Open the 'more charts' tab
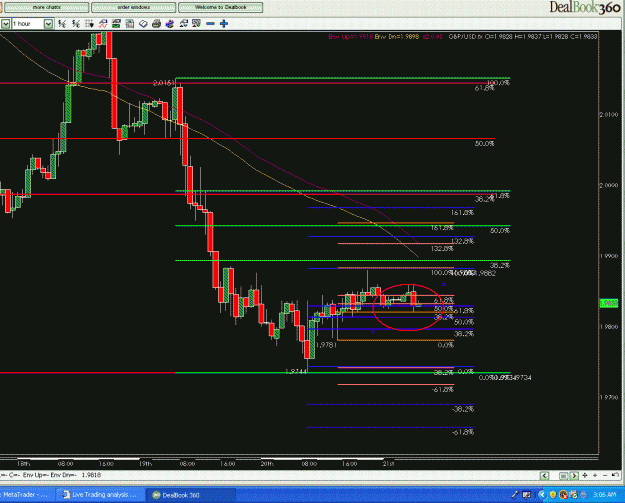 point(46,8)
